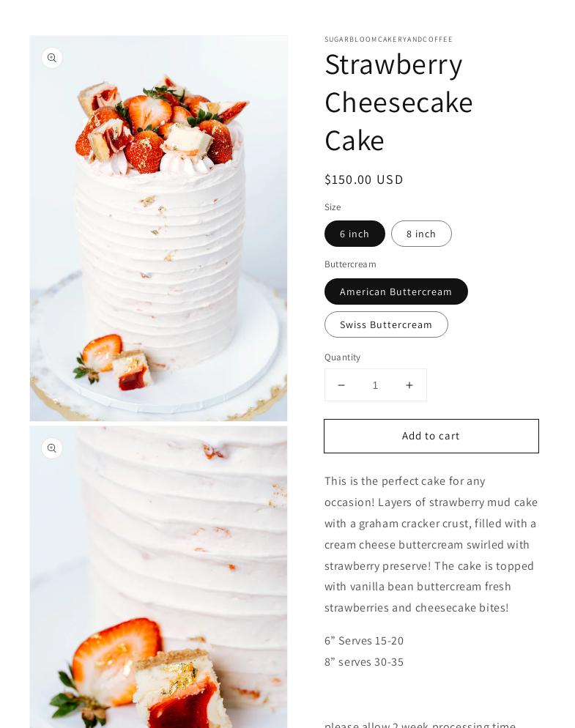
Task: Choose Swiss Buttercream option
Action: tap(386, 324)
